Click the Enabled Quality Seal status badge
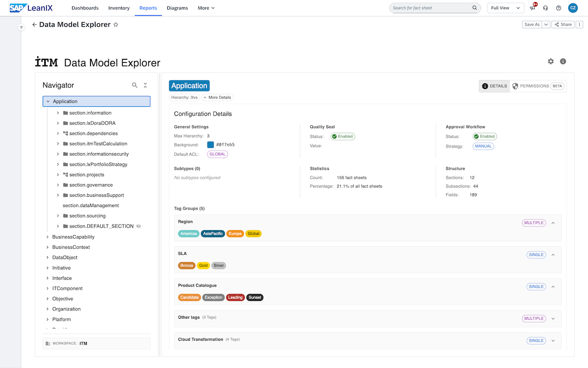Image resolution: width=588 pixels, height=368 pixels. coord(343,137)
